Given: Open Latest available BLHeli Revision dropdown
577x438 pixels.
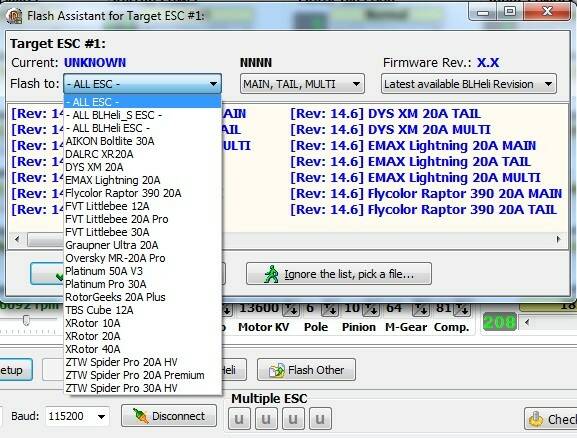Looking at the screenshot, I should pos(469,84).
